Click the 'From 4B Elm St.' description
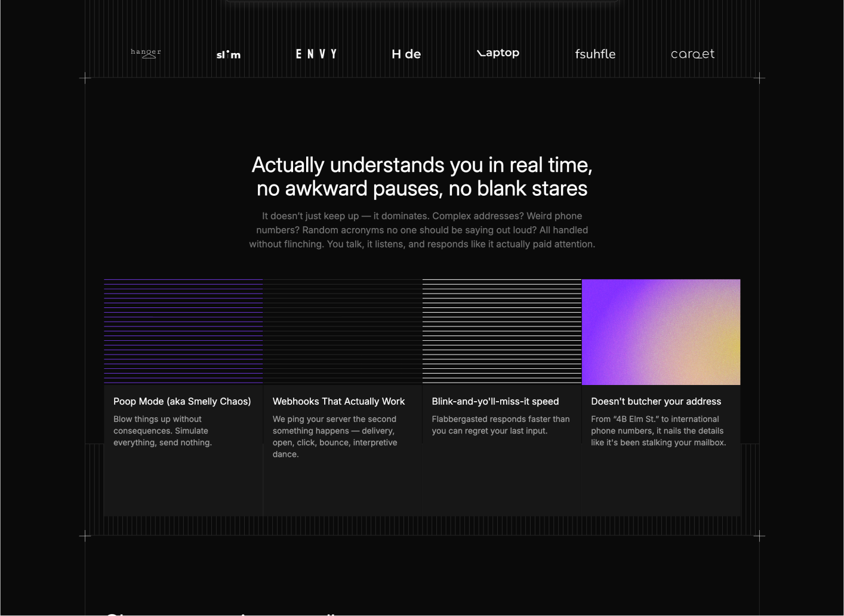Screen dimensions: 844x616 coord(658,431)
